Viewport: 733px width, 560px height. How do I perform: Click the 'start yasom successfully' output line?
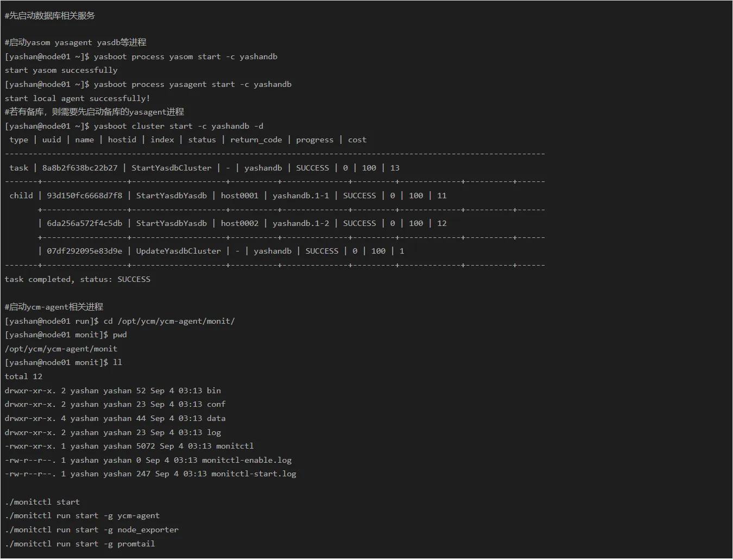tap(61, 70)
